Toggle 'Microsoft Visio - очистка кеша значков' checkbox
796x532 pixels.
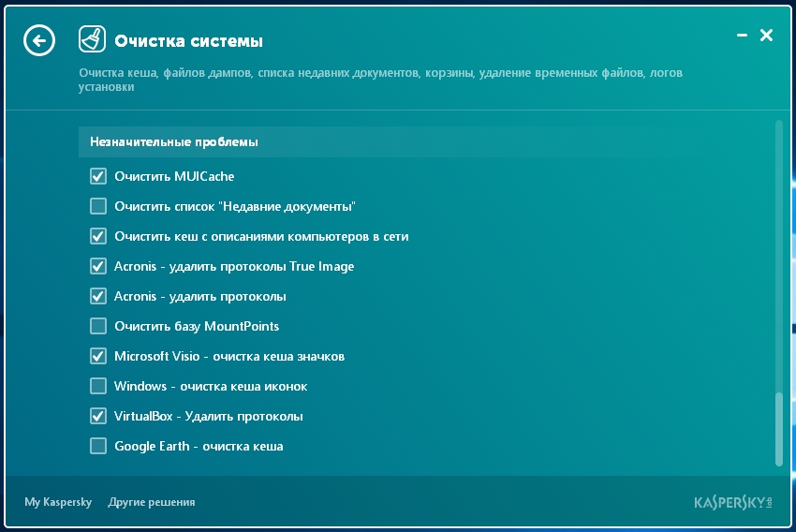click(98, 356)
